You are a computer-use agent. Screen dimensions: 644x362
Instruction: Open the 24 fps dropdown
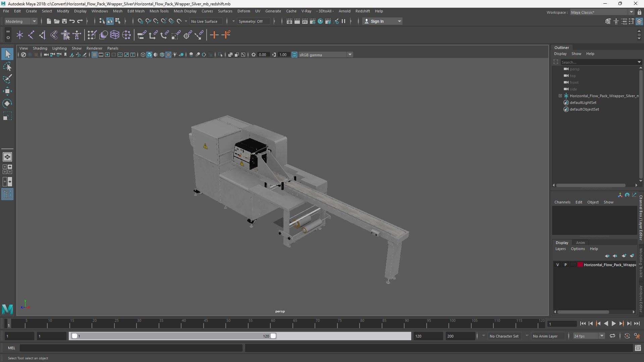[589, 336]
